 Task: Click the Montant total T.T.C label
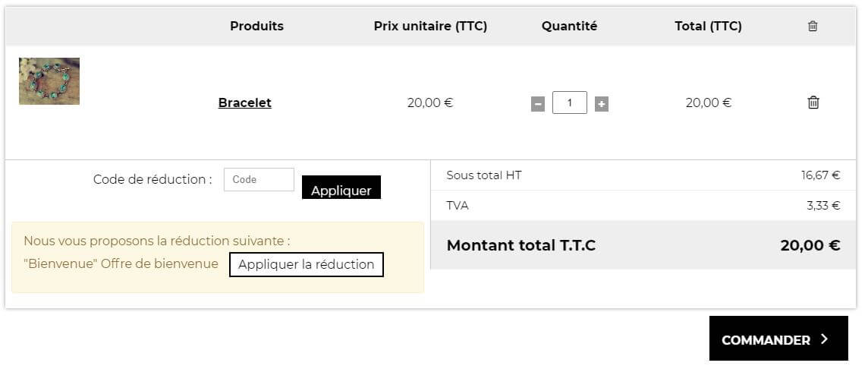pos(521,245)
